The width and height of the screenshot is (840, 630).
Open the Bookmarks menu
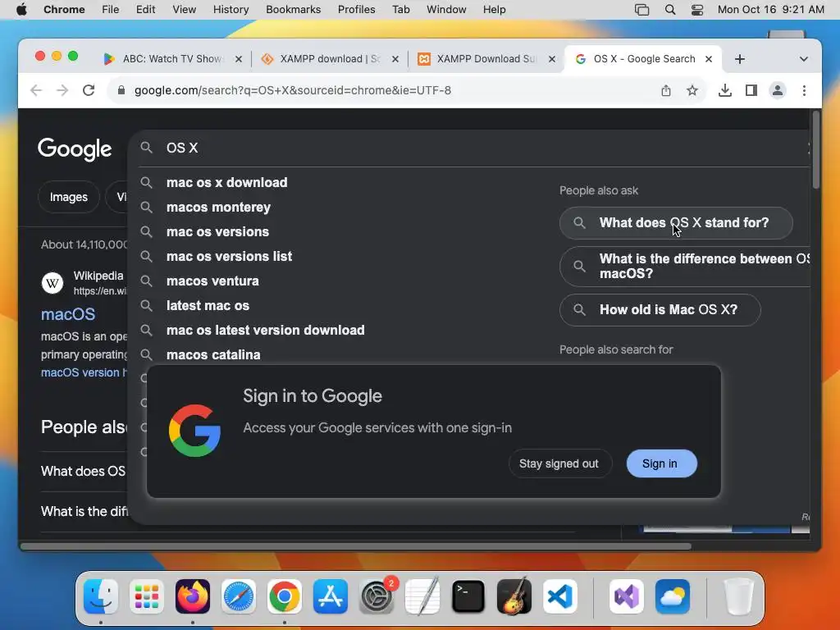click(x=293, y=10)
